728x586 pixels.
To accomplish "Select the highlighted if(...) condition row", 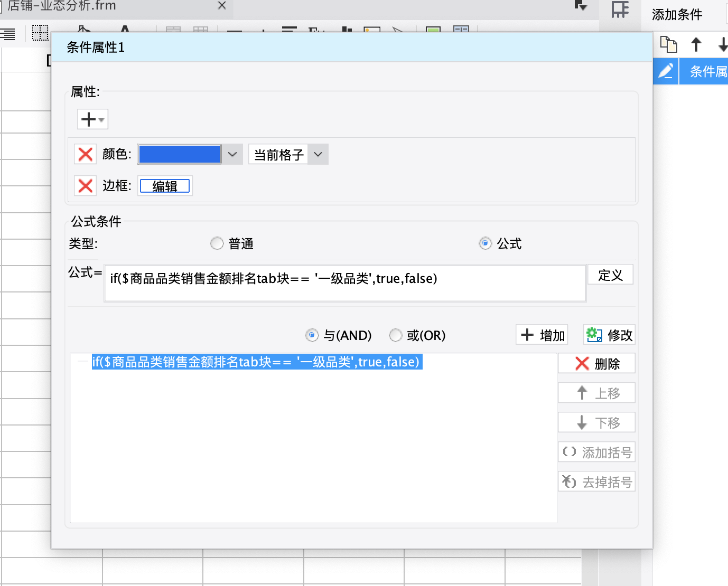I will 257,362.
